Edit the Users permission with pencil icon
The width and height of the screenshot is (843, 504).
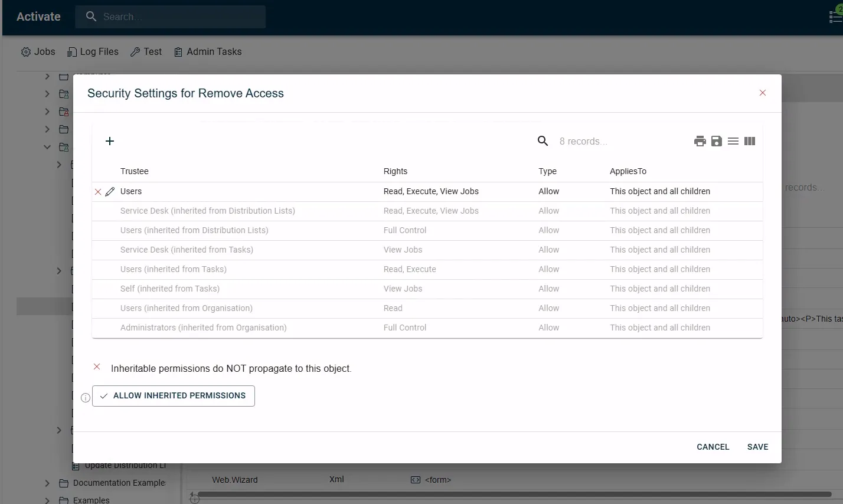pos(110,192)
